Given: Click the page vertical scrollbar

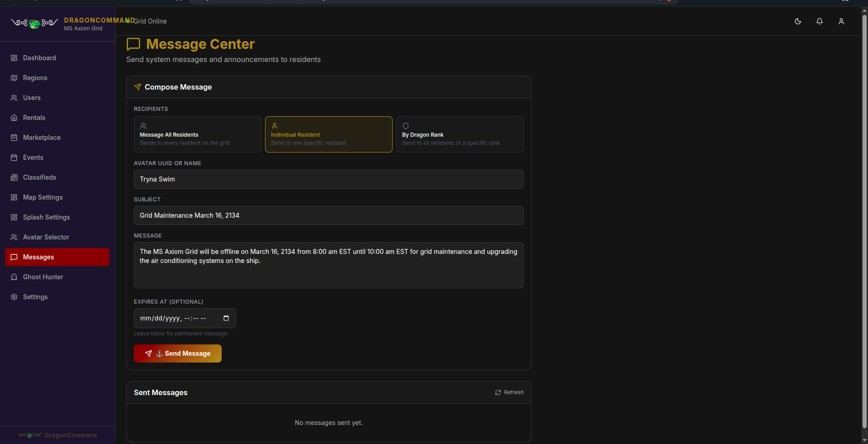Looking at the screenshot, I should click(864, 222).
